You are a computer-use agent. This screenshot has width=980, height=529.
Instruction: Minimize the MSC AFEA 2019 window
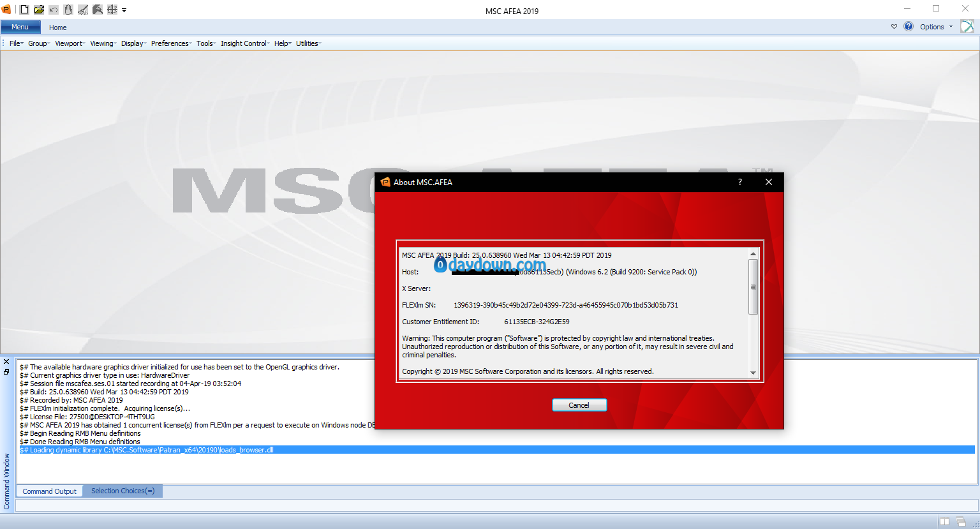907,9
